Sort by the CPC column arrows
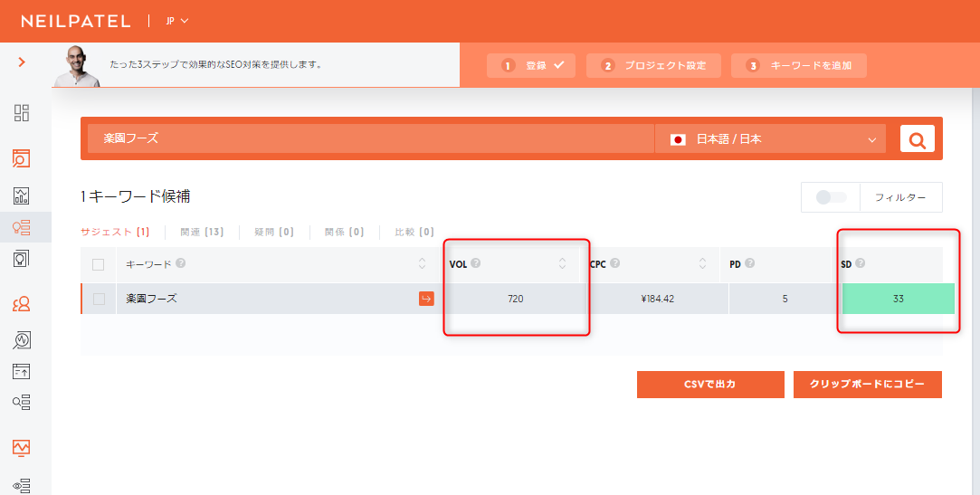The height and width of the screenshot is (495, 980). point(702,263)
